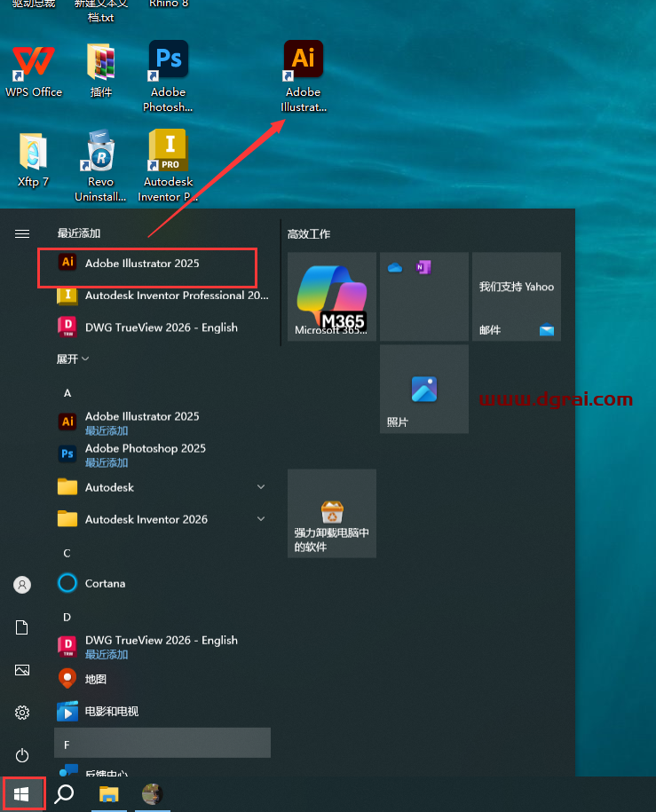Open Autodesk Inventor 2026 folder entry
Viewport: 656px width, 812px height.
tap(162, 519)
